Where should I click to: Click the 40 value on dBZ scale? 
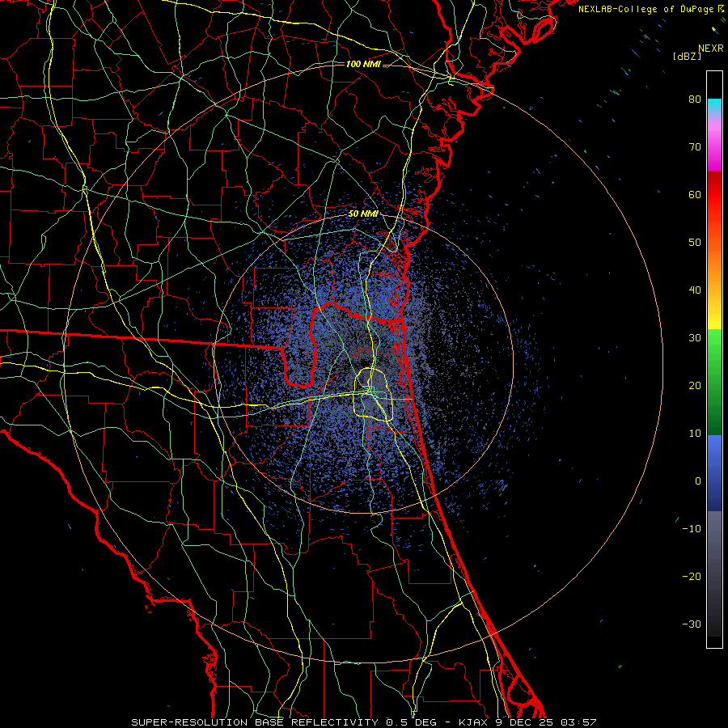pos(695,290)
